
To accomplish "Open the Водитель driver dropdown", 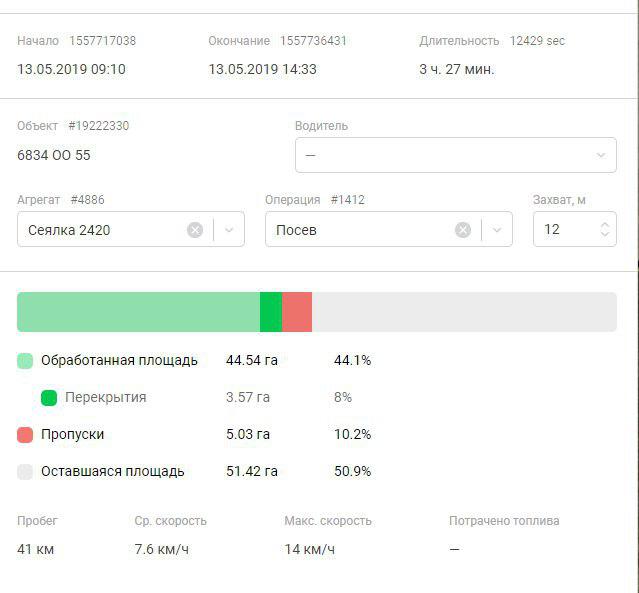I will tap(455, 155).
